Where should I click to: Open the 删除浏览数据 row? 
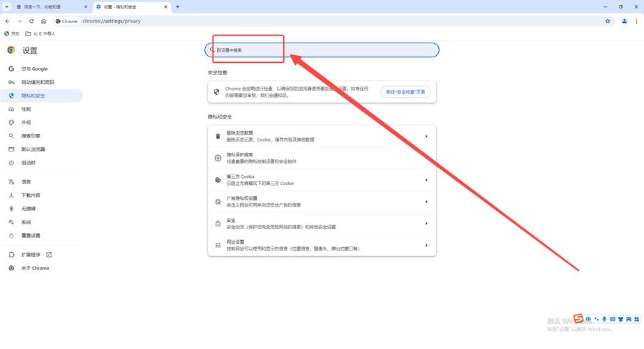[322, 136]
